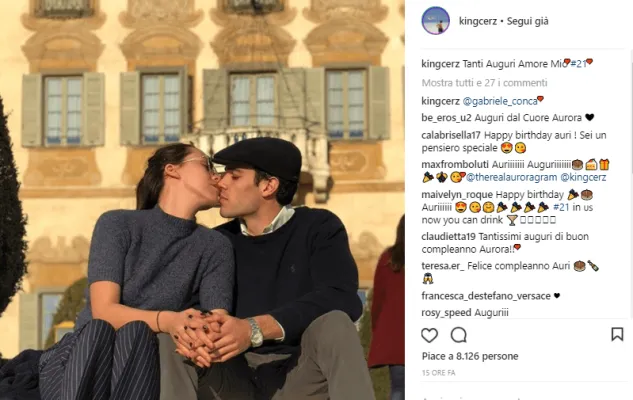View the 'Piace a 8.126 persone' likes list
The image size is (633, 400).
pos(470,356)
